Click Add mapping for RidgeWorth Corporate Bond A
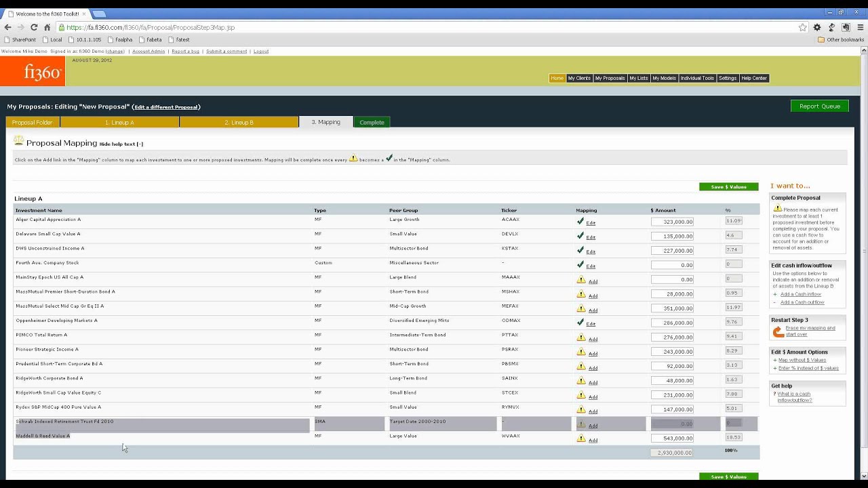Image resolution: width=868 pixels, height=488 pixels. (593, 382)
